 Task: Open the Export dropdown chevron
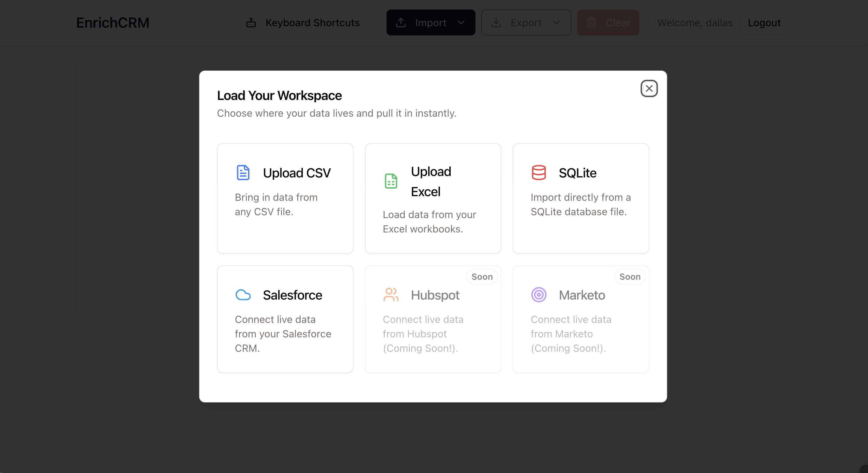click(557, 23)
